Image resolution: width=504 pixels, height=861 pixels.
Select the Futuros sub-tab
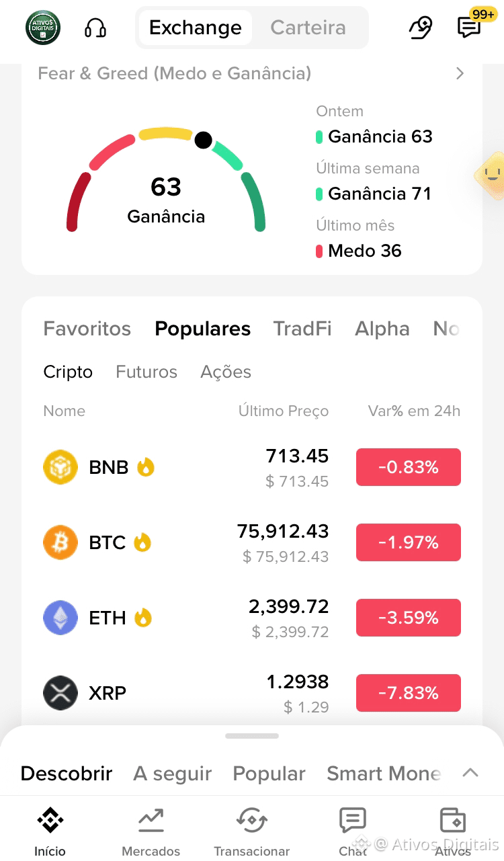[x=146, y=372]
